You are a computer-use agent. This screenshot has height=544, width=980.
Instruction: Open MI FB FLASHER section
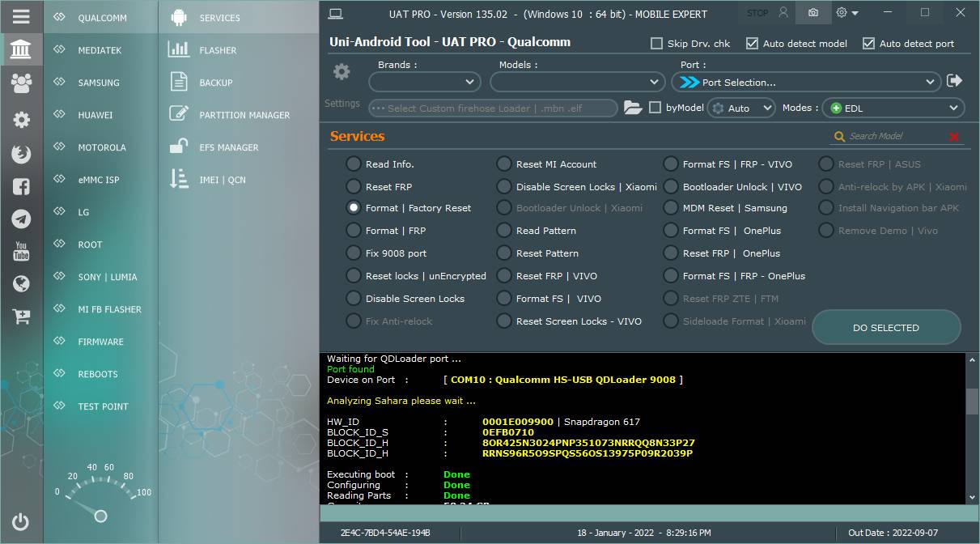click(101, 309)
